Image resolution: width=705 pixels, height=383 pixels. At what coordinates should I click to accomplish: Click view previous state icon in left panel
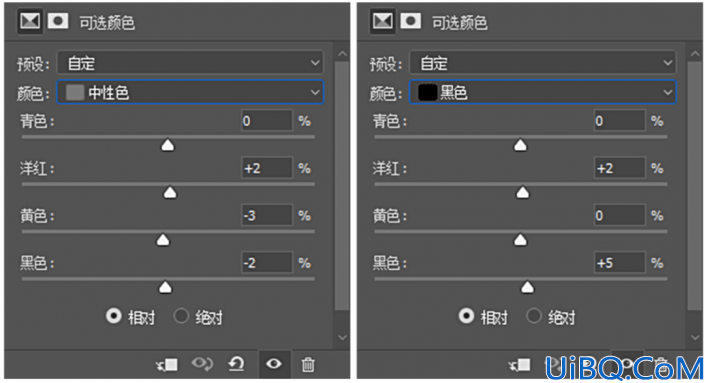202,364
